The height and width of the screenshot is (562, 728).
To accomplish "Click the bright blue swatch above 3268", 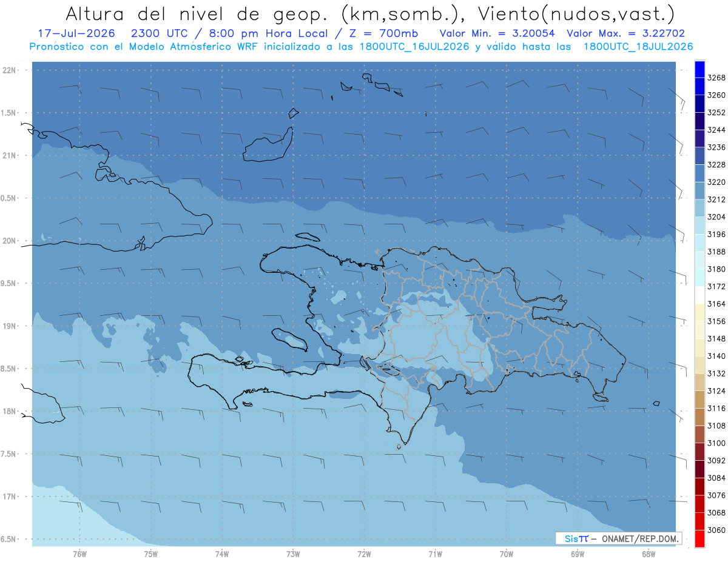I will click(x=699, y=69).
